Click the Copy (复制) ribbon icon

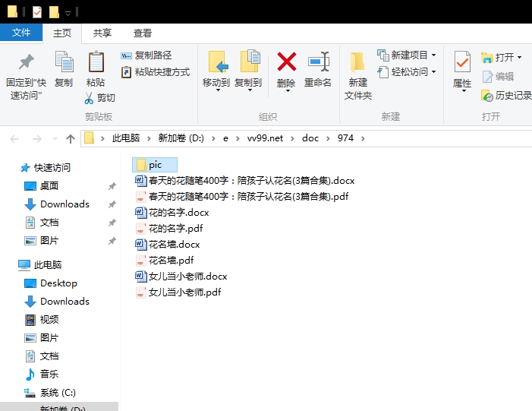(x=64, y=62)
